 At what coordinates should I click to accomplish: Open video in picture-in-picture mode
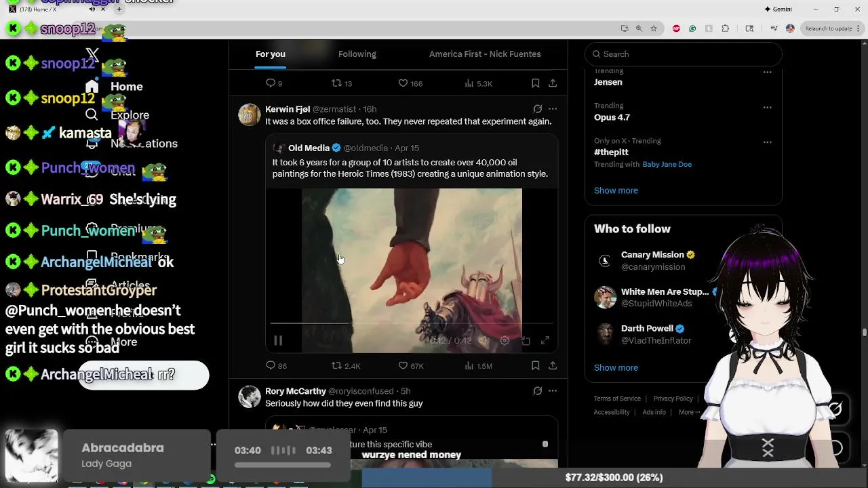(526, 341)
